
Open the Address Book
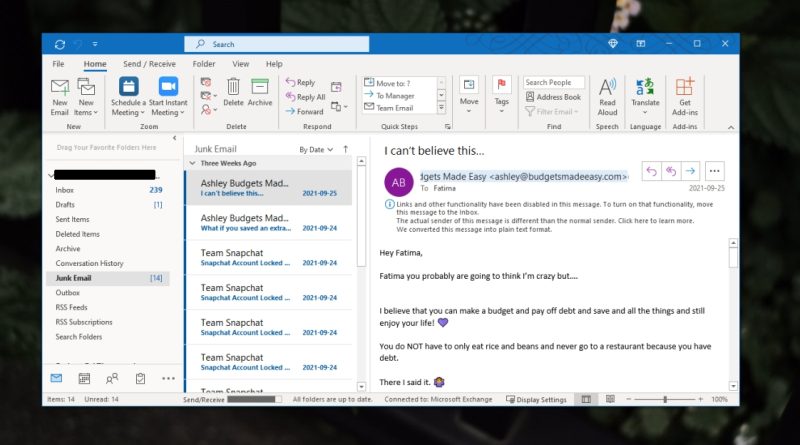coord(553,96)
